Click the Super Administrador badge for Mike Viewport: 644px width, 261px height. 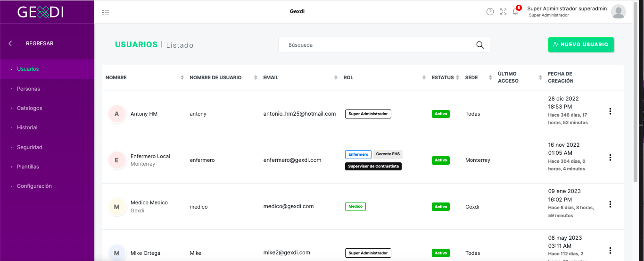click(x=368, y=253)
